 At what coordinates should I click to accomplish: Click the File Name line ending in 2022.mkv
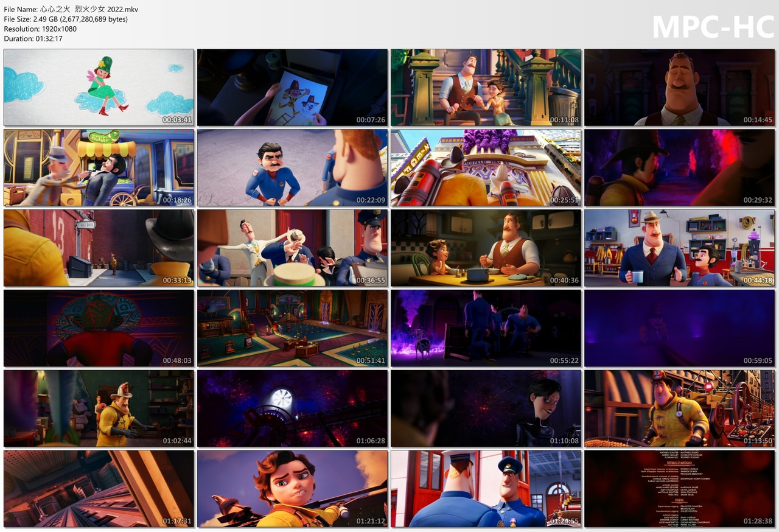[71, 9]
